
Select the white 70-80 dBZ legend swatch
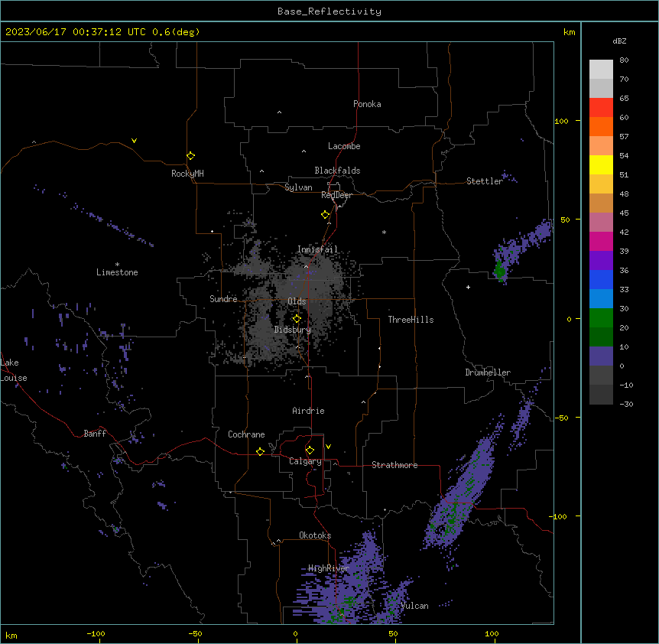(x=601, y=69)
